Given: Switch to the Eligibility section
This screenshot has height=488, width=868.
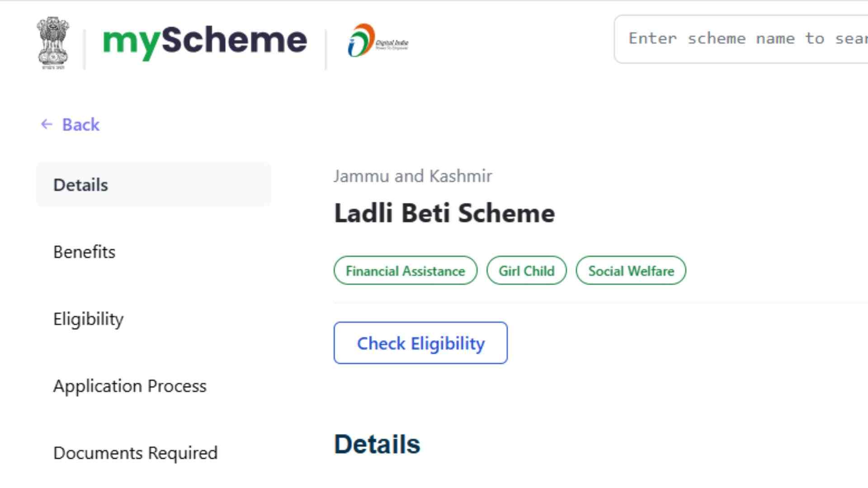Looking at the screenshot, I should (89, 319).
